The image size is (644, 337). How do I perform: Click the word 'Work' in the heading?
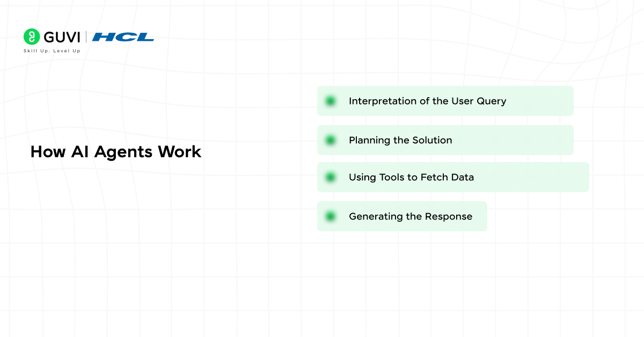[179, 152]
